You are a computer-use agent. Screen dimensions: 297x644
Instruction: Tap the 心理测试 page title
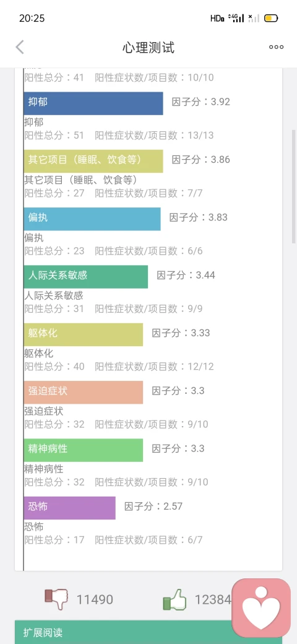click(x=148, y=48)
